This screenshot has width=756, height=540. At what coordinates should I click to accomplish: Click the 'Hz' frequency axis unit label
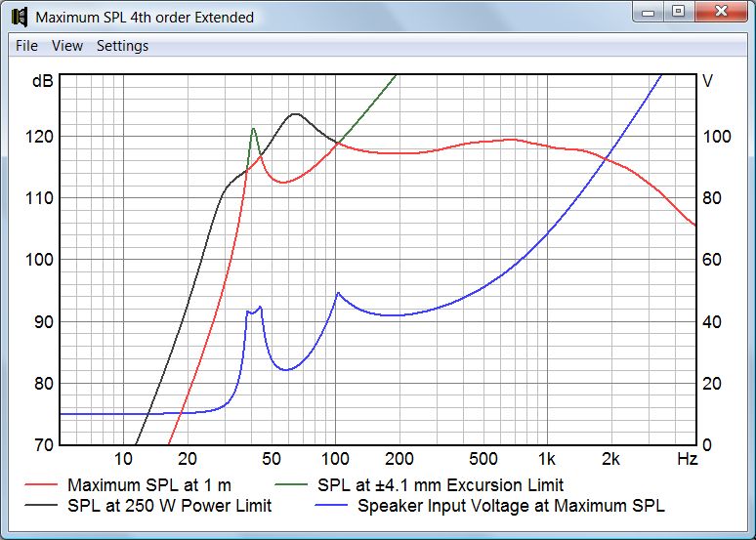[x=687, y=459]
